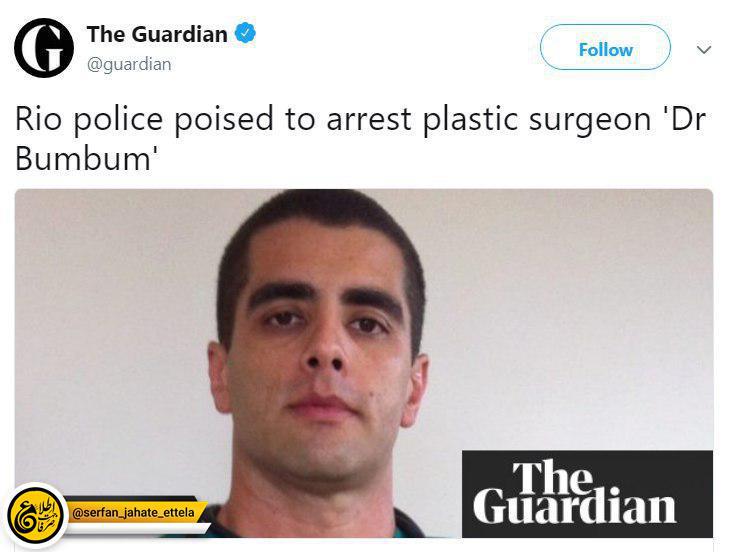Click the word 'surgeon' in the headline
Viewport: 735px width, 552px height.
[590, 119]
